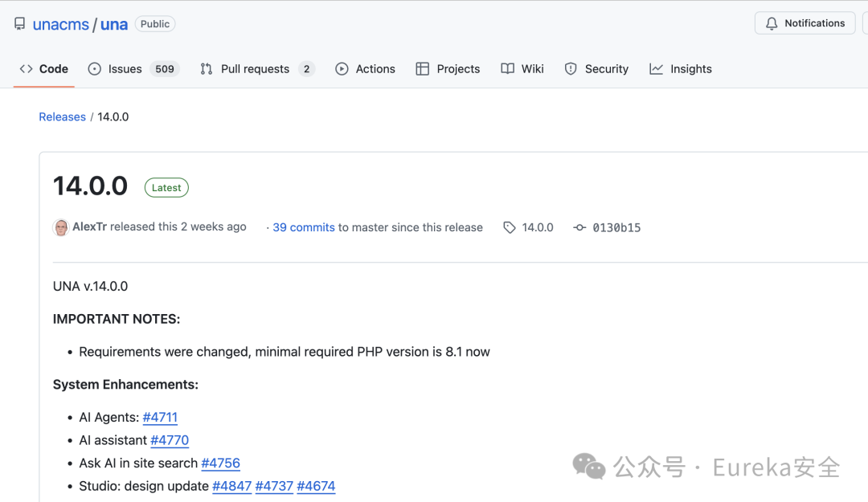Open issue #4770 for AI assistant
This screenshot has height=502, width=868.
click(170, 440)
